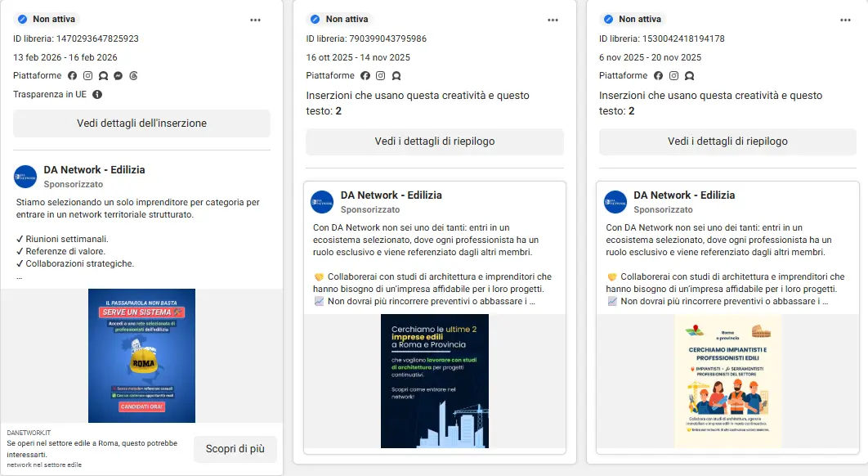Click the date range '16 ott 2025 - 14 nov 2025'
The image size is (868, 476).
pyautogui.click(x=358, y=57)
